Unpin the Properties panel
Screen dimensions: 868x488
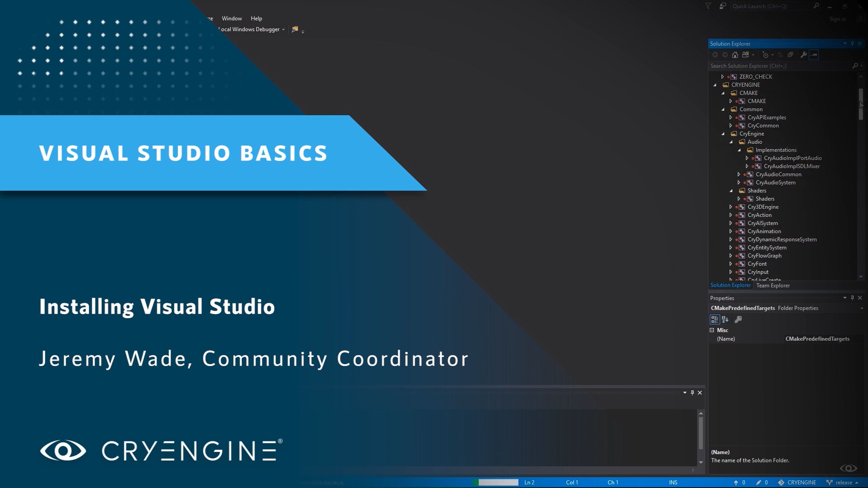852,298
